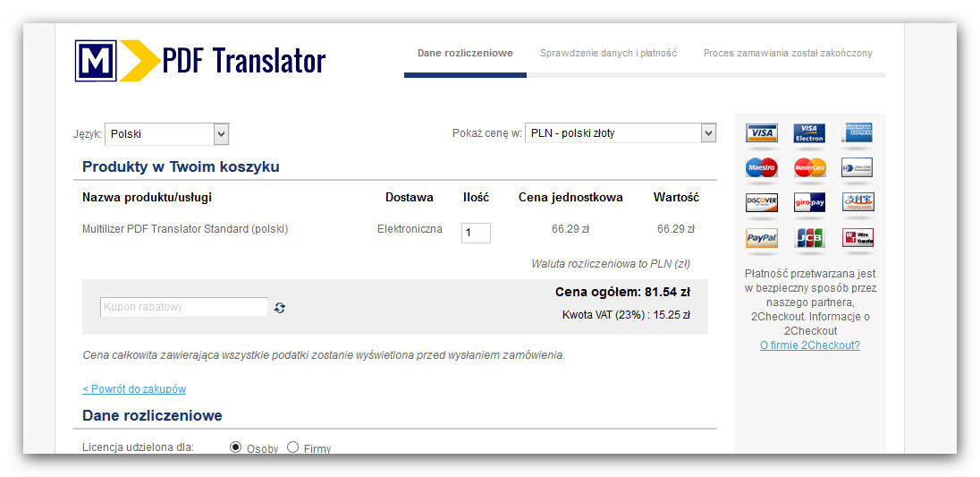Click the Elektroniczna delivery cell

410,229
